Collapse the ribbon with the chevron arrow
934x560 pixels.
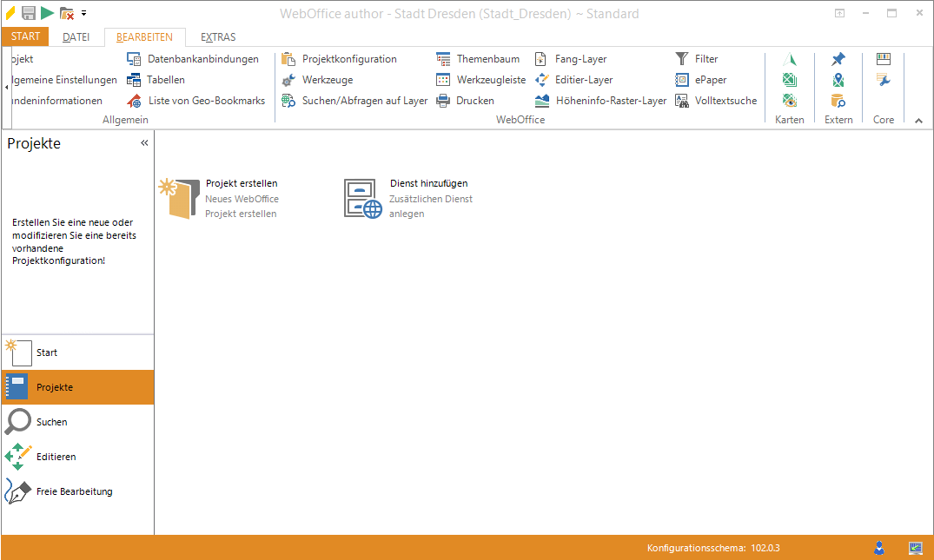[x=919, y=121]
